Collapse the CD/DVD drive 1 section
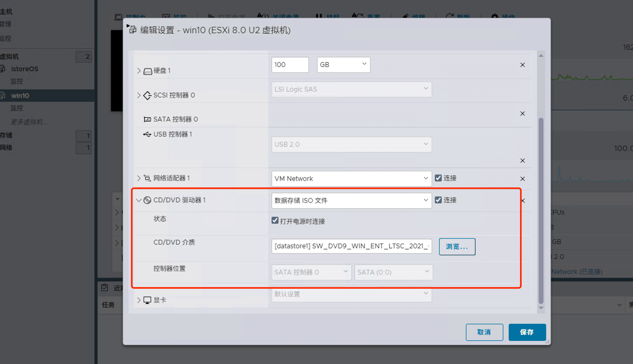Image resolution: width=633 pixels, height=364 pixels. (139, 200)
